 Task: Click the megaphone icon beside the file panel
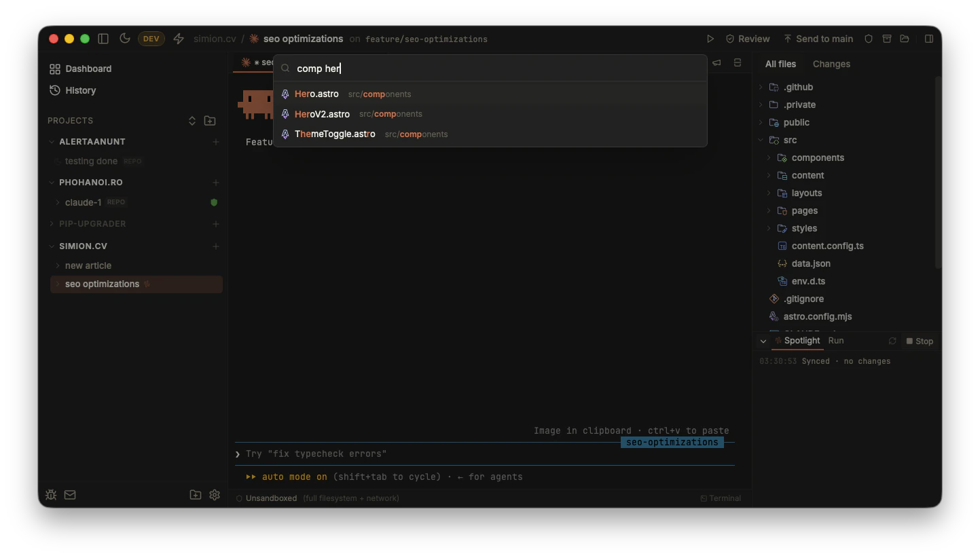(716, 63)
